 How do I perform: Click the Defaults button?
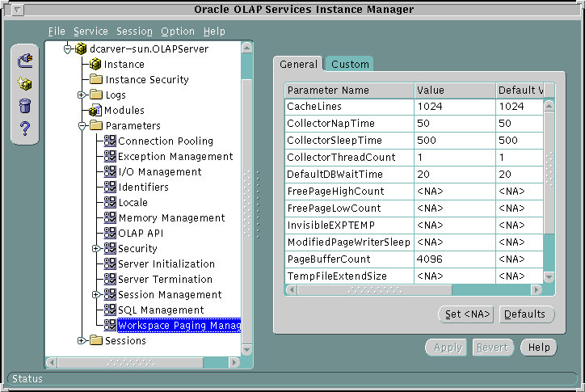tap(527, 314)
